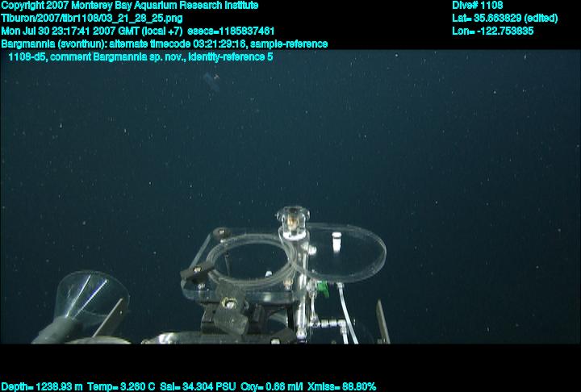Image resolution: width=581 pixels, height=392 pixels.
Task: Click the Depth= reading in bottom bar
Action: click(x=42, y=387)
